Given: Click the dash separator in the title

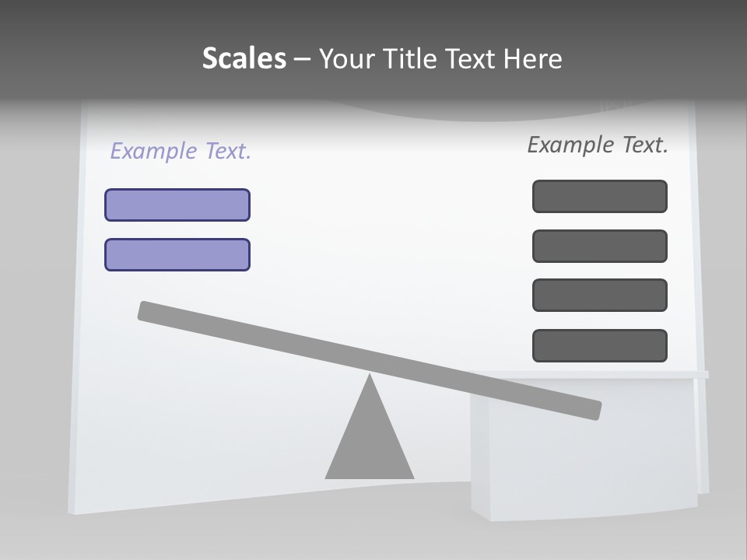Looking at the screenshot, I should pyautogui.click(x=302, y=61).
